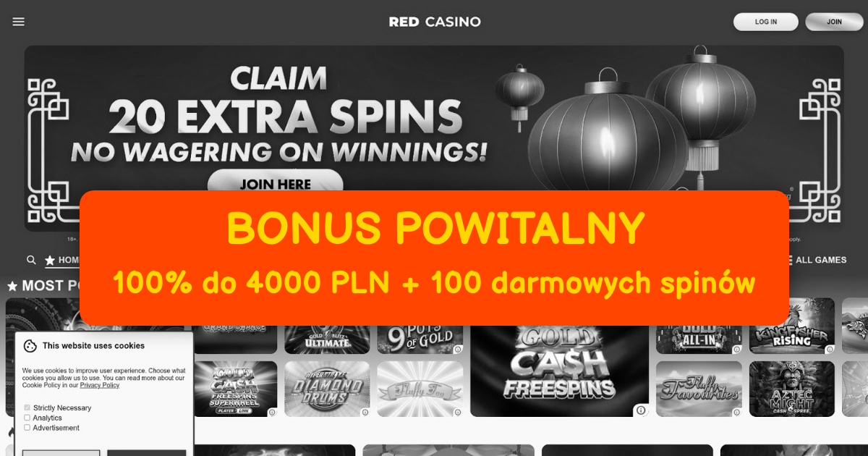Click the Bonus Powitalny orange banner

[x=434, y=258]
